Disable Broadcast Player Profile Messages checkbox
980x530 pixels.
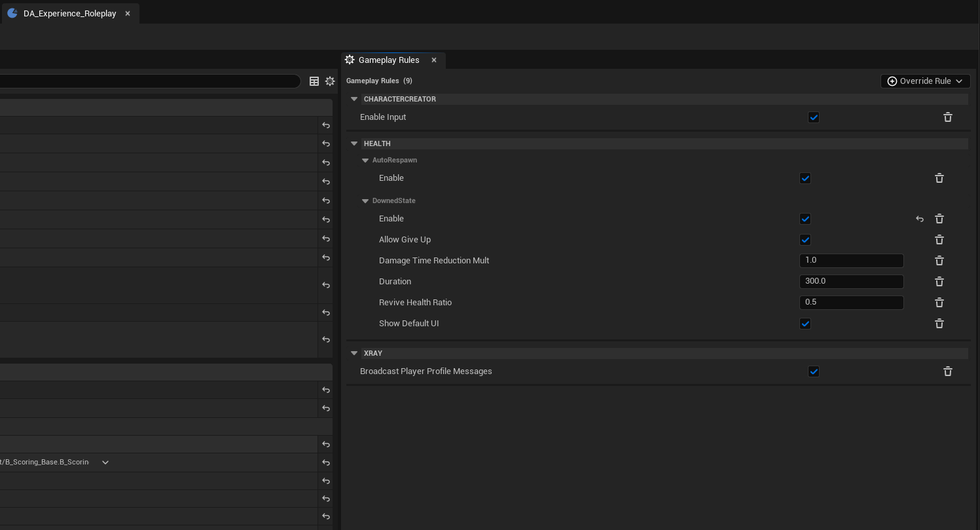[814, 371]
